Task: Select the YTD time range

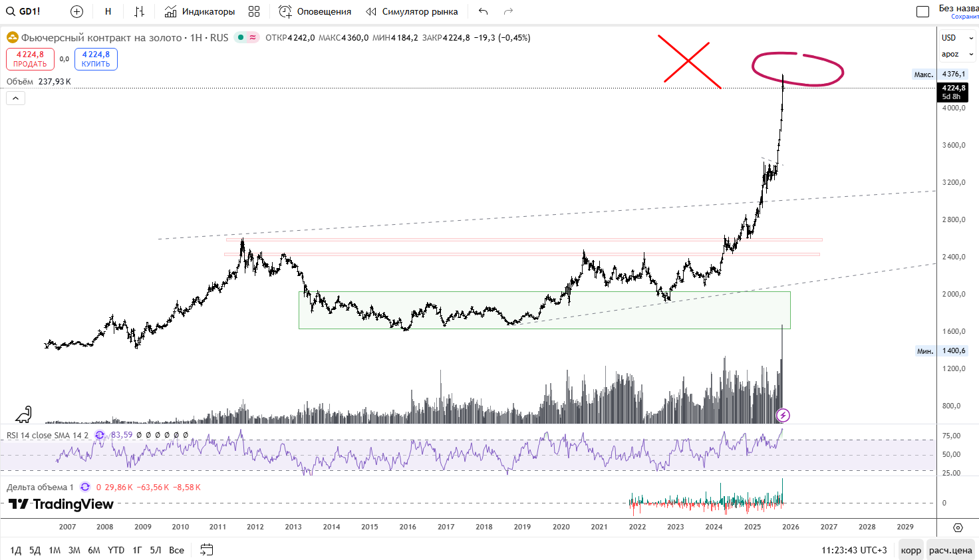Action: 116,550
